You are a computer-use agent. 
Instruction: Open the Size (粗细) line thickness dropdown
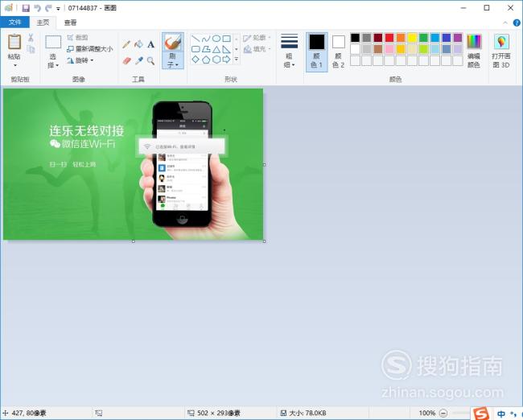click(x=289, y=51)
